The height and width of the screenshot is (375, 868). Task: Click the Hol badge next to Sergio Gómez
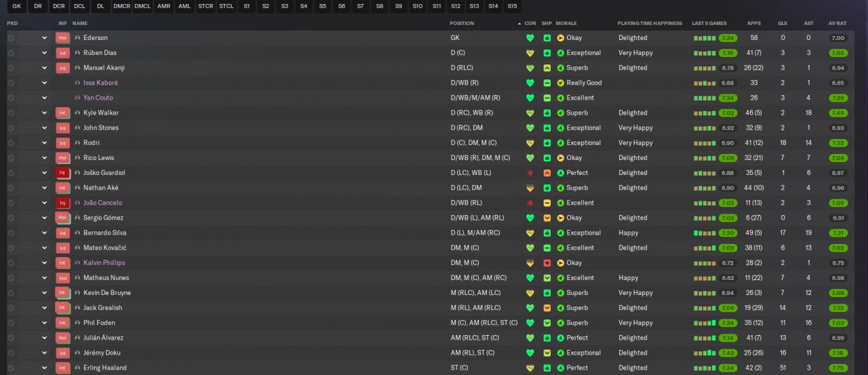62,218
